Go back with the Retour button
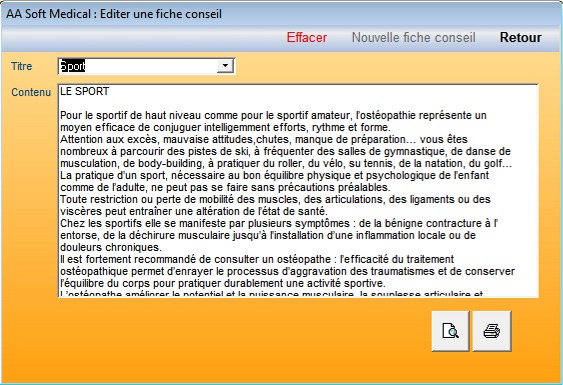This screenshot has height=385, width=563. 521,37
